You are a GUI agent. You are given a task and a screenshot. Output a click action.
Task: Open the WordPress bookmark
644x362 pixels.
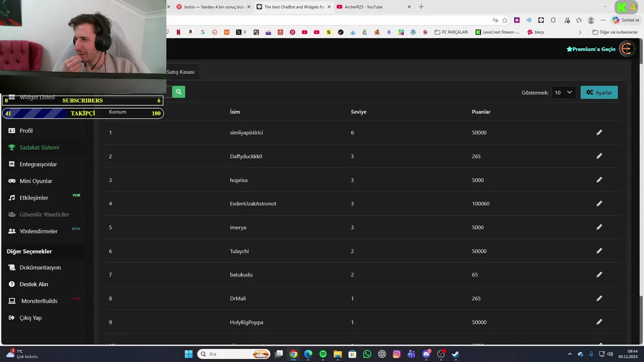(x=413, y=32)
